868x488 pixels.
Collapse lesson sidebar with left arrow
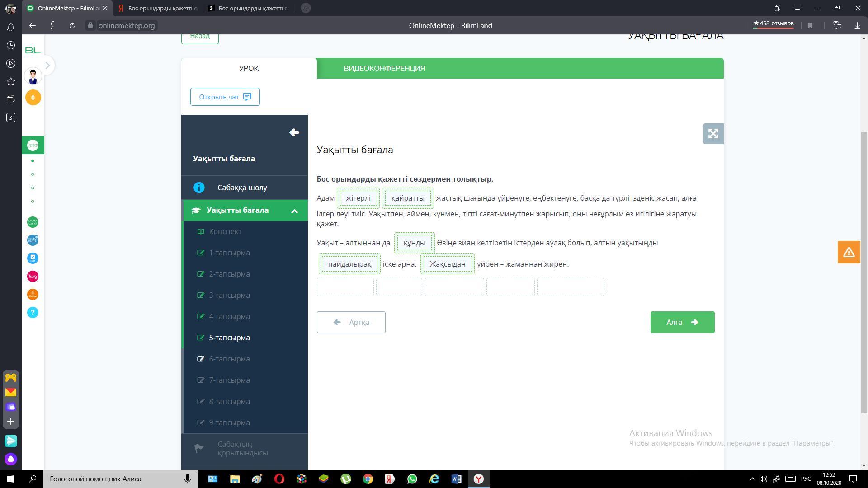coord(294,132)
